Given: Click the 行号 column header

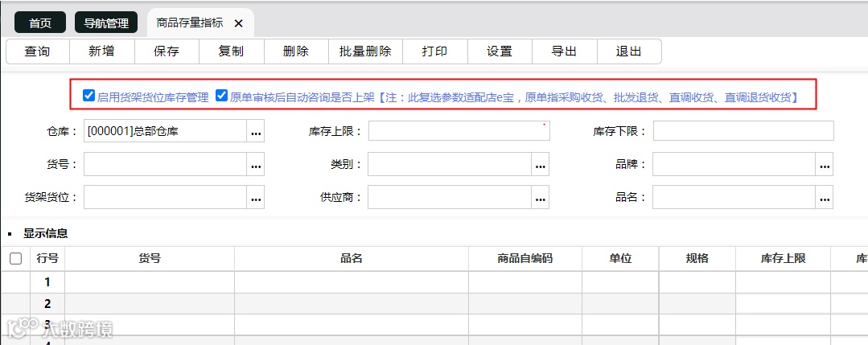Looking at the screenshot, I should [x=47, y=259].
